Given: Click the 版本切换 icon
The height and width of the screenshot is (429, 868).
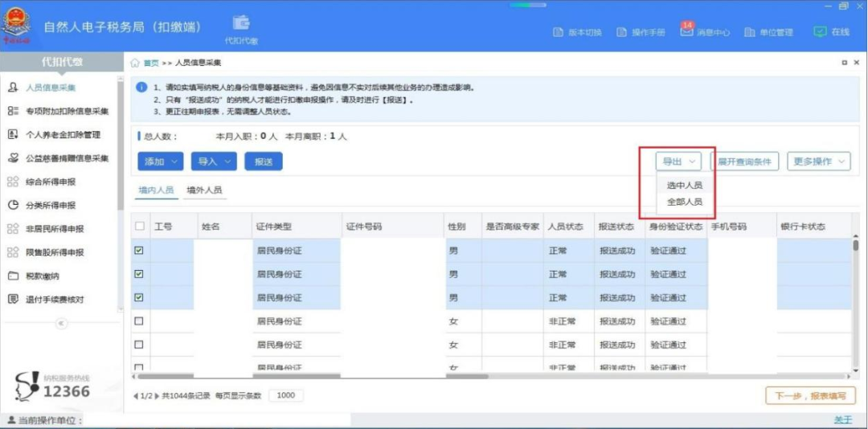Looking at the screenshot, I should coord(559,33).
